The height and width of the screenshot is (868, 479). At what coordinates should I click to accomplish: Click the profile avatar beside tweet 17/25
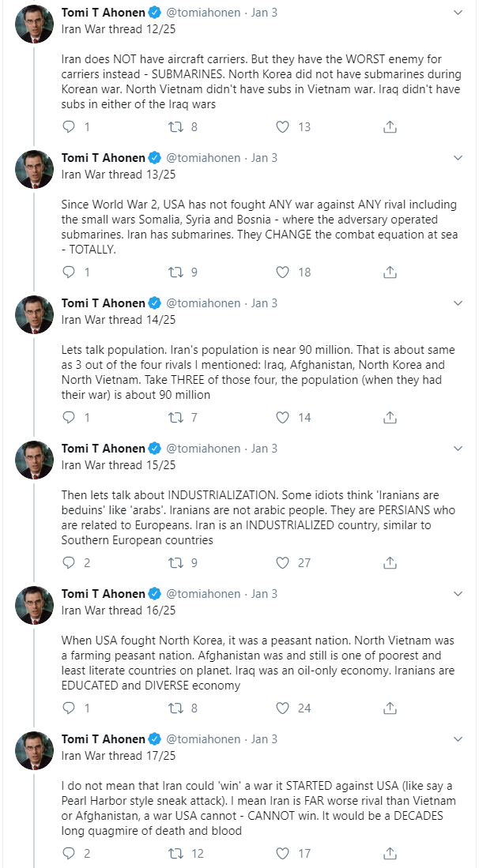point(34,750)
